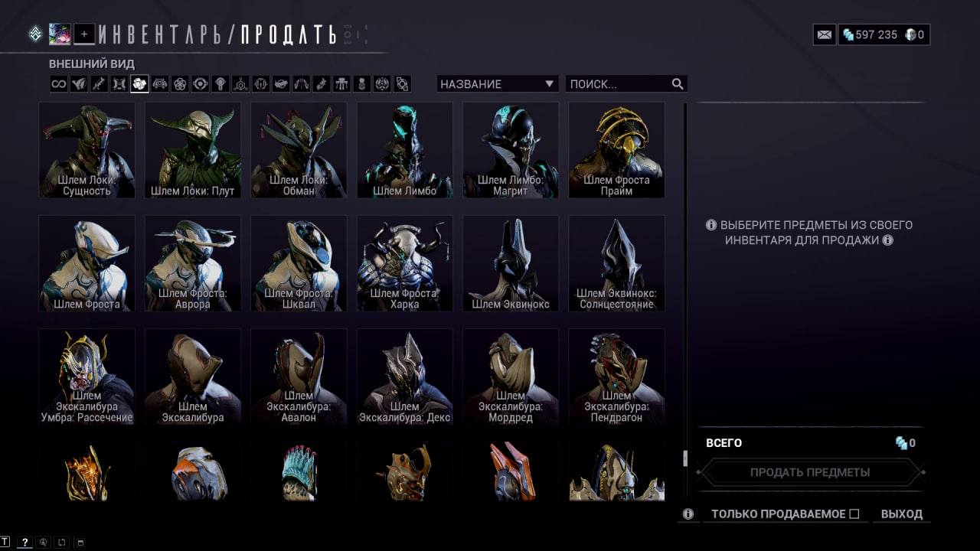Click the inventory list vertical scrollbar handle

685,458
